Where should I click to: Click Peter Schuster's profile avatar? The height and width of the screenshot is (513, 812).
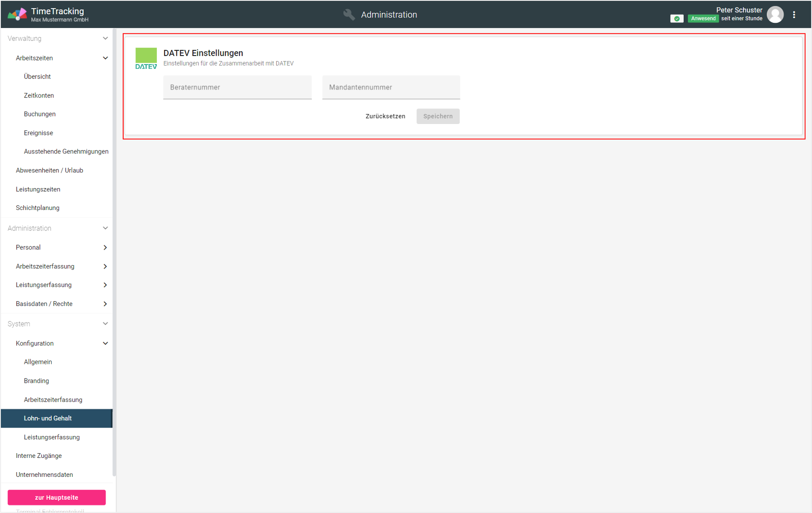pos(775,15)
